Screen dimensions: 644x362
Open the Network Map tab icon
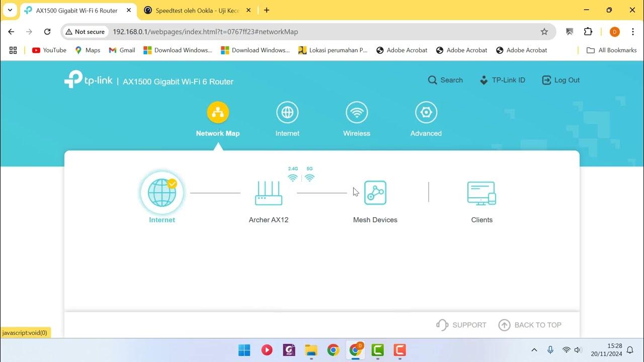click(218, 113)
